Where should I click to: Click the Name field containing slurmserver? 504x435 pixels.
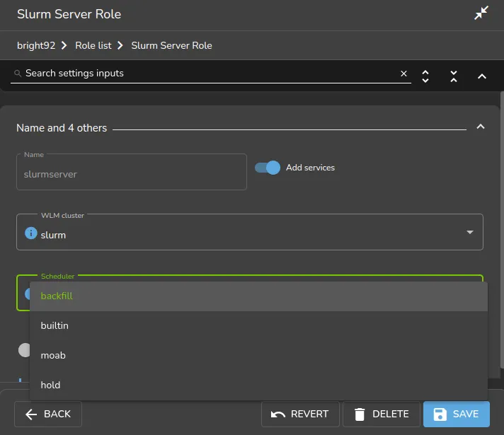click(x=132, y=172)
